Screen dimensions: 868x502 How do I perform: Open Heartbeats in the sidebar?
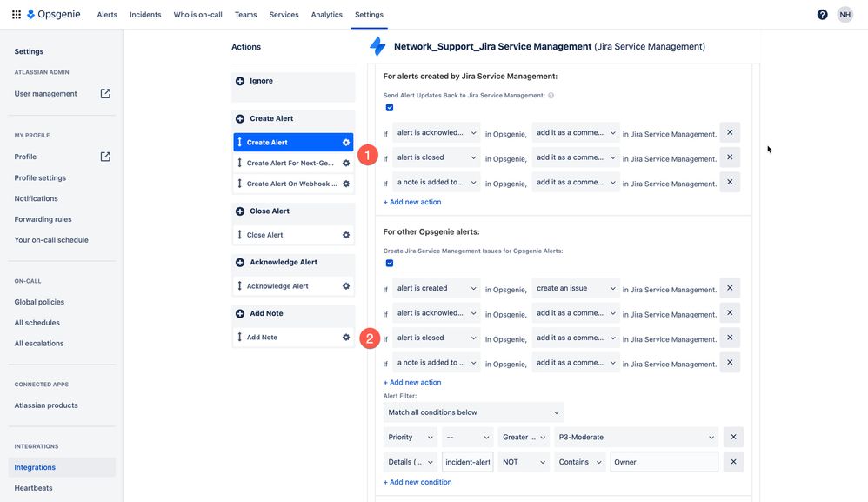[33, 487]
